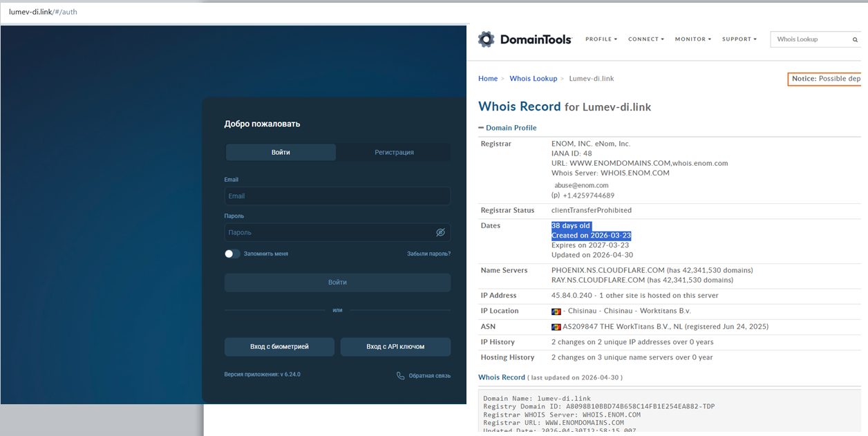Screen dimensions: 868x436
Task: Focus the Пароль input field
Action: 337,232
